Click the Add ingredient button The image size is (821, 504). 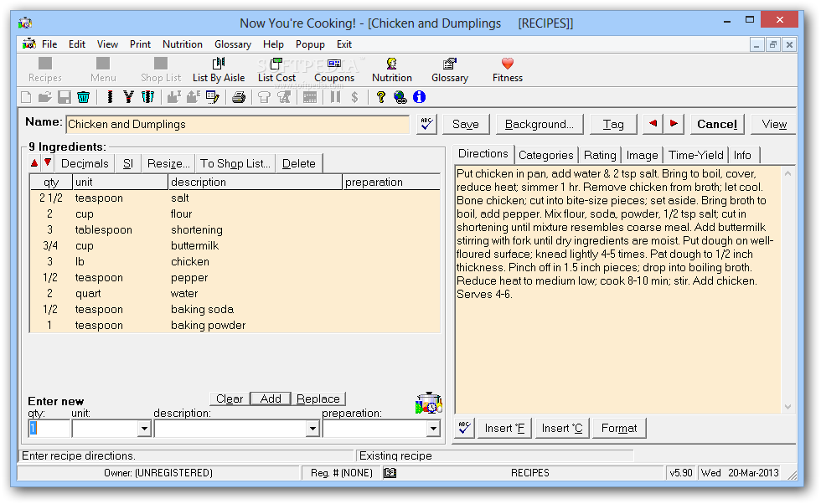(x=271, y=399)
